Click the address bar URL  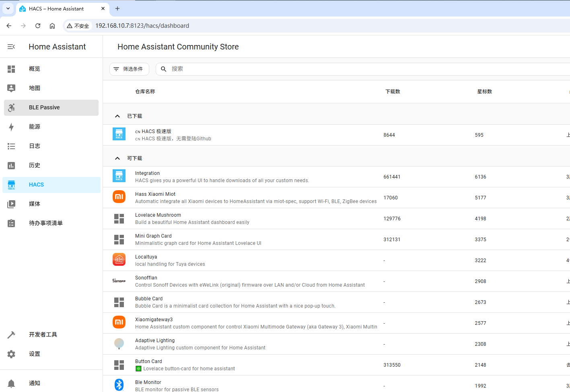[x=142, y=26]
